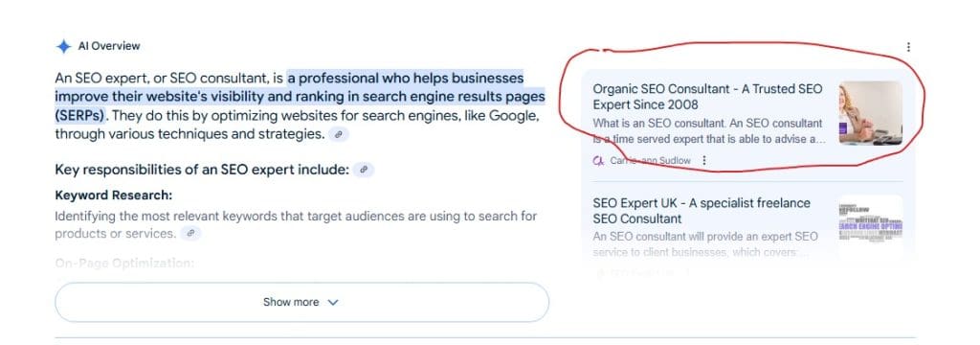Click the link icon after 'techniques and strategies'
Image resolution: width=980 pixels, height=345 pixels.
click(339, 134)
